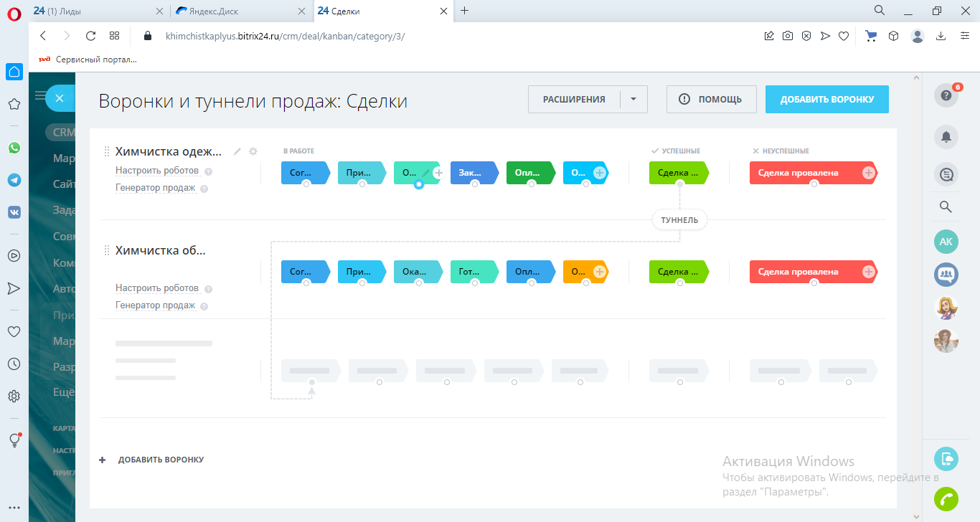The width and height of the screenshot is (980, 522).
Task: Open Настроить роботов for first funnel
Action: (157, 171)
